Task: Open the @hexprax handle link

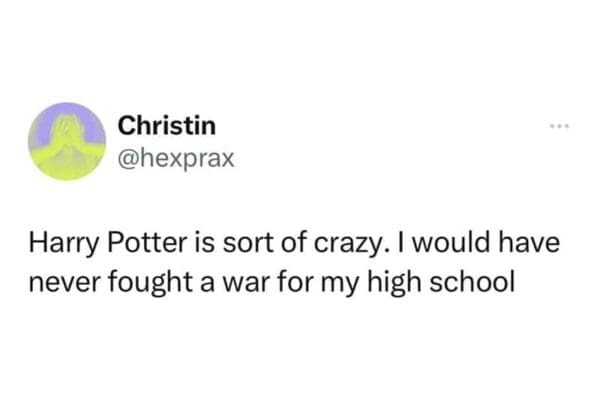Action: click(175, 157)
